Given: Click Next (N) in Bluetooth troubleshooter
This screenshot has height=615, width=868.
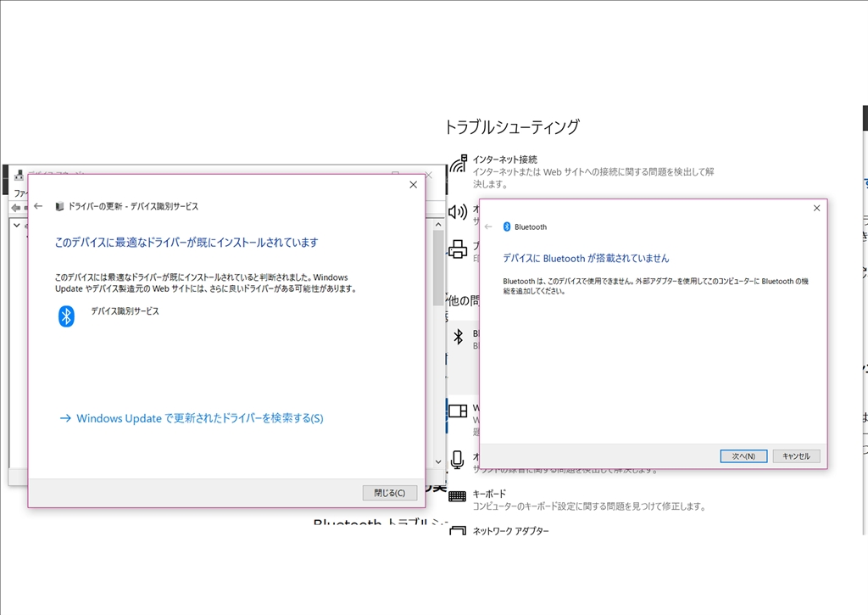Looking at the screenshot, I should coord(743,456).
